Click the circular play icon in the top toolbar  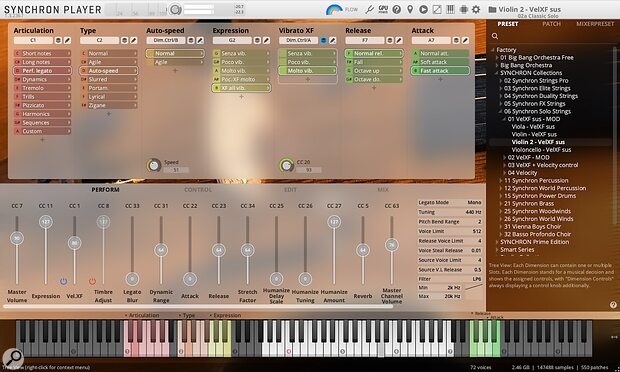(x=423, y=9)
